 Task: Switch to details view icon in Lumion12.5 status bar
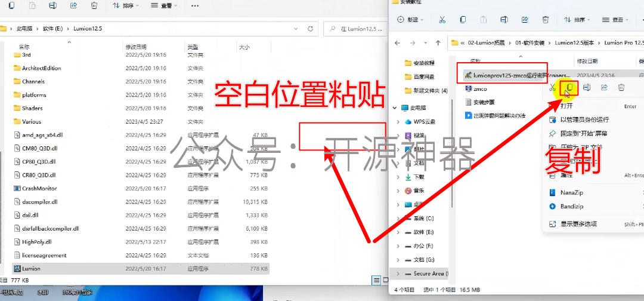(377, 280)
